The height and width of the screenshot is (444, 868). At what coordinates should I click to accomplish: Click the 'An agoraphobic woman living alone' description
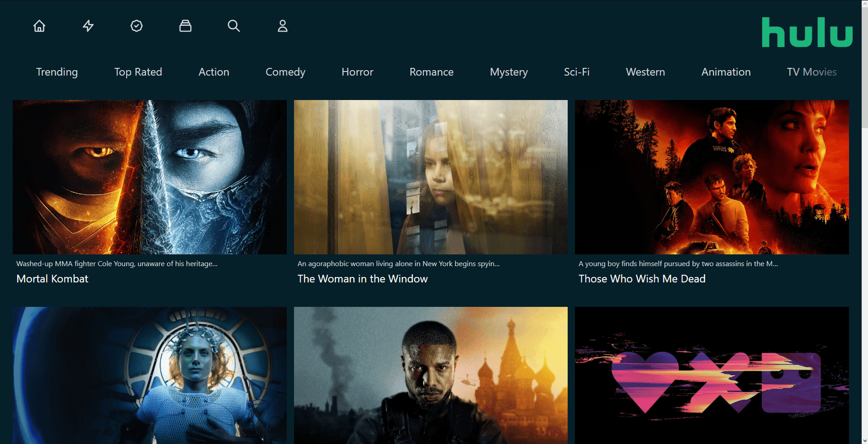[398, 263]
